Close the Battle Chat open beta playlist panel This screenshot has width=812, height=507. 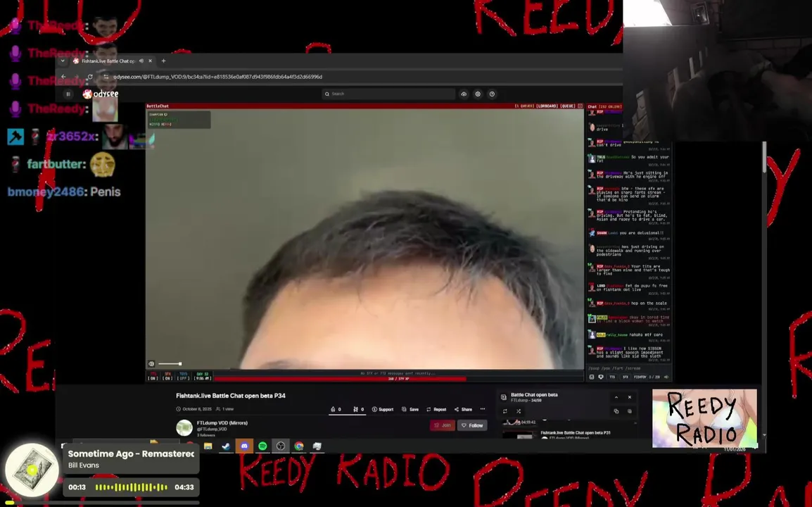[x=630, y=397]
